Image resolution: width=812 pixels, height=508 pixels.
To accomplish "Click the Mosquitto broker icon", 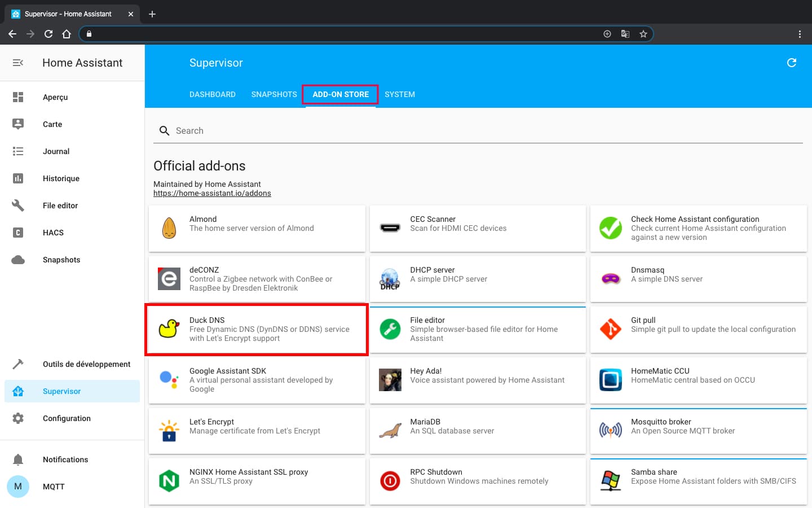I will point(611,431).
